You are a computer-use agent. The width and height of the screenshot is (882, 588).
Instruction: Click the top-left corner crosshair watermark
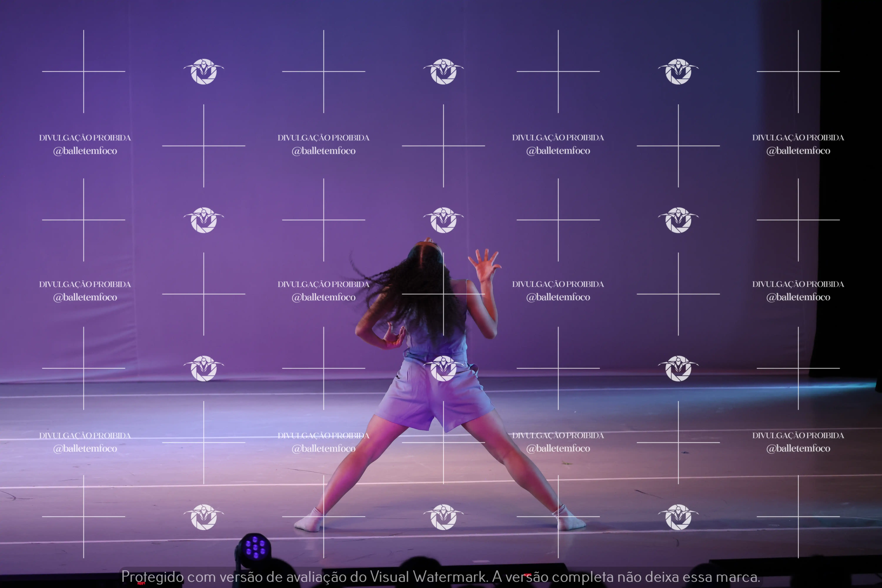point(84,71)
